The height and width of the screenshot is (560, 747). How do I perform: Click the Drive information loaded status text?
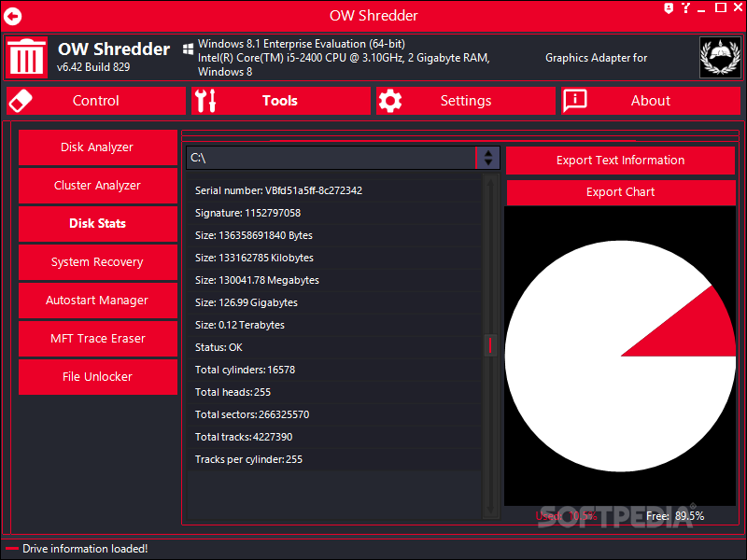coord(85,549)
